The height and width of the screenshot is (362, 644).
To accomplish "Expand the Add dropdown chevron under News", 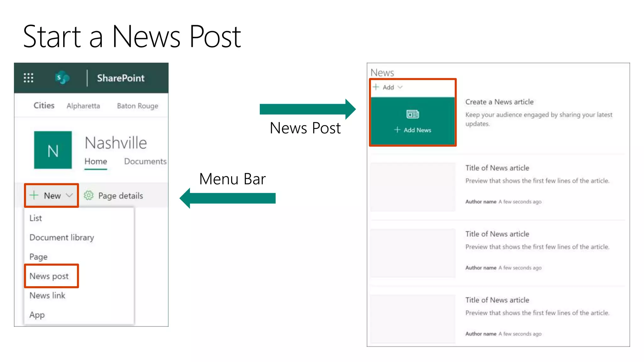I will [400, 87].
